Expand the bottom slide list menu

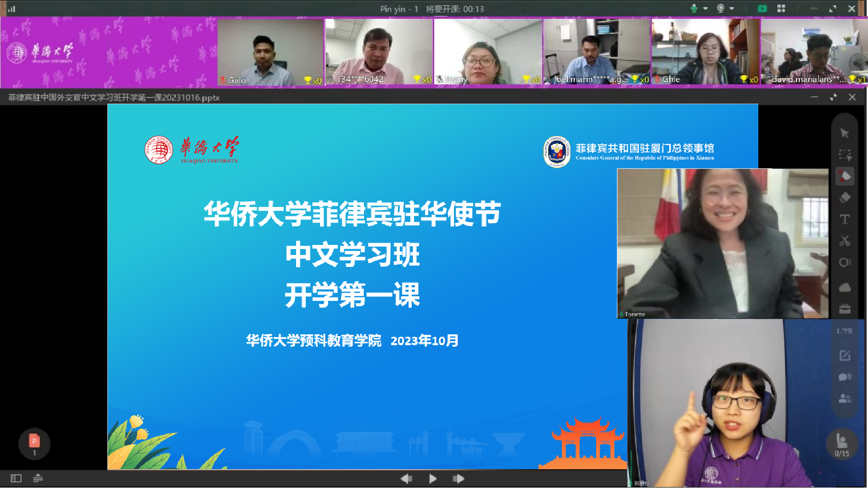click(38, 478)
